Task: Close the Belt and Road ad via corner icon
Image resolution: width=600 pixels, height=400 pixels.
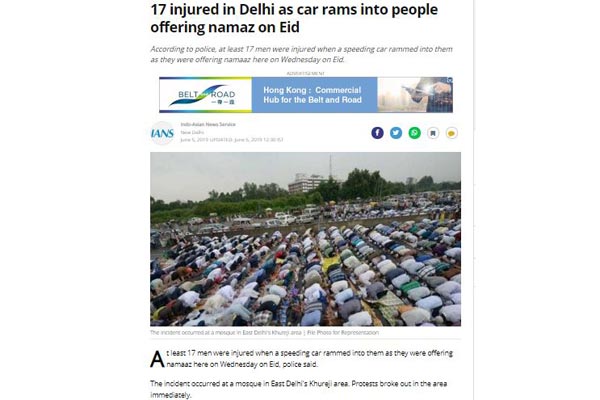Action: click(x=450, y=80)
